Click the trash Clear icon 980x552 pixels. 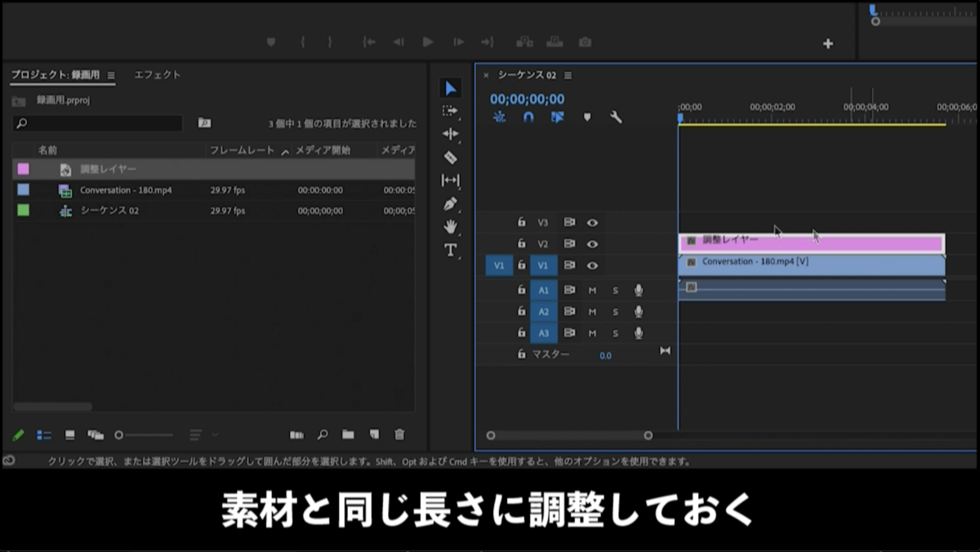tap(399, 435)
